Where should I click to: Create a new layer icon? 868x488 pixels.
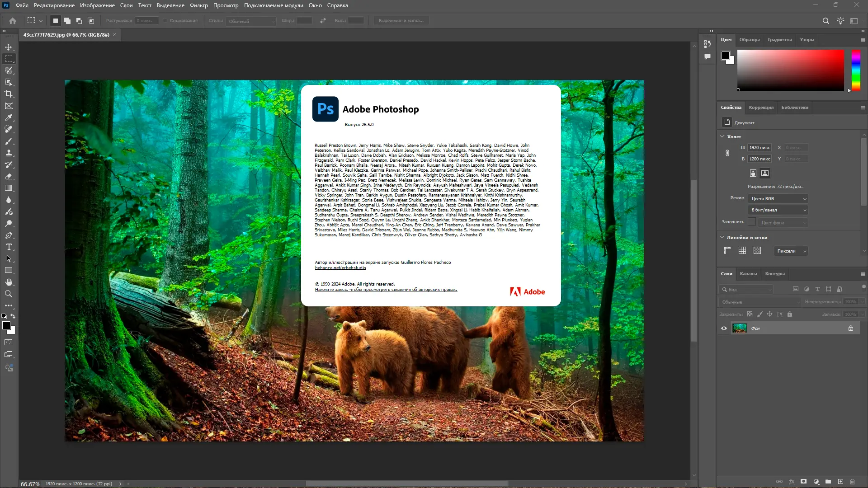840,482
